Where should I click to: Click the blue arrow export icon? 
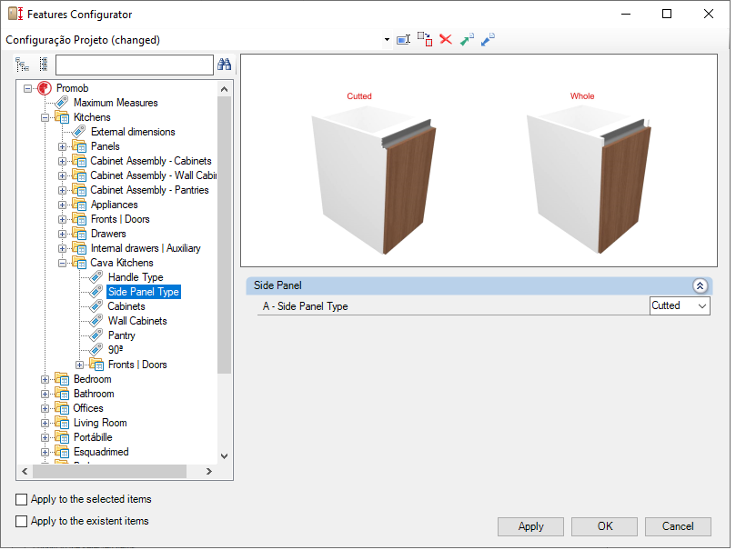point(488,39)
